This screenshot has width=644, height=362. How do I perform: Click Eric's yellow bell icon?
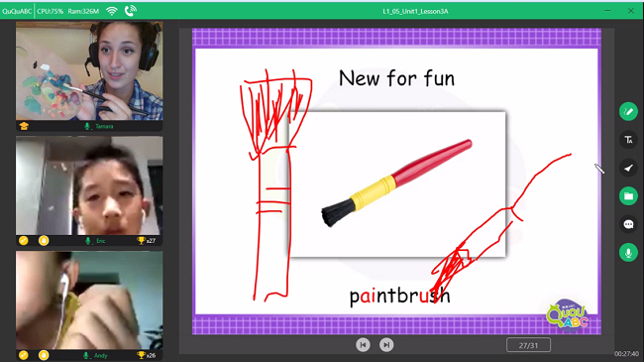coord(44,241)
